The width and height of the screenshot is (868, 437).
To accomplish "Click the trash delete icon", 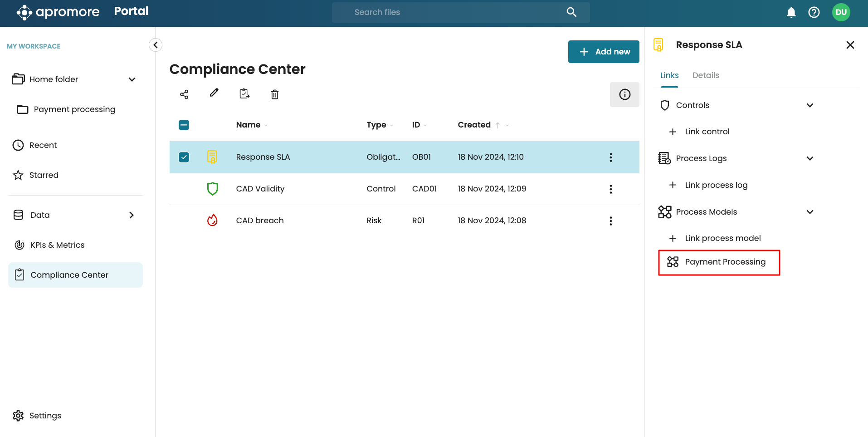I will click(x=275, y=94).
